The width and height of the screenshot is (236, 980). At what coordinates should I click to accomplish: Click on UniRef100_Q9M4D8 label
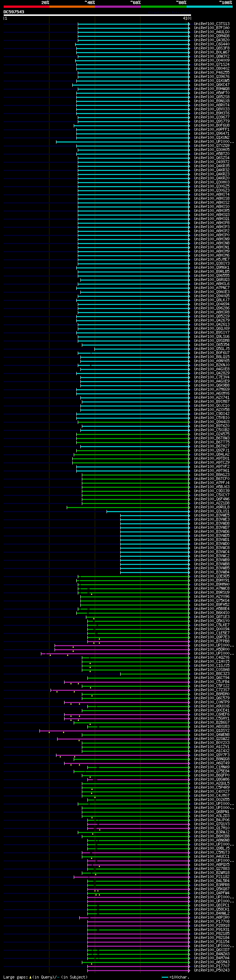[212, 36]
